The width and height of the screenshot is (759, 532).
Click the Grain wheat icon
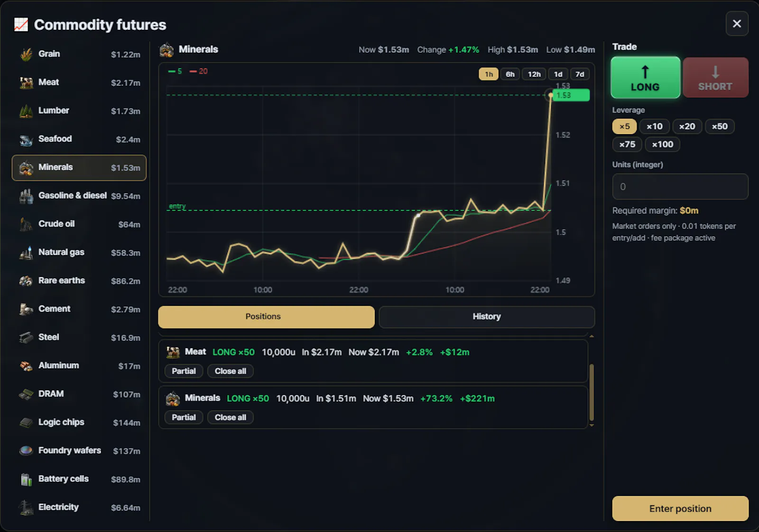click(x=26, y=55)
